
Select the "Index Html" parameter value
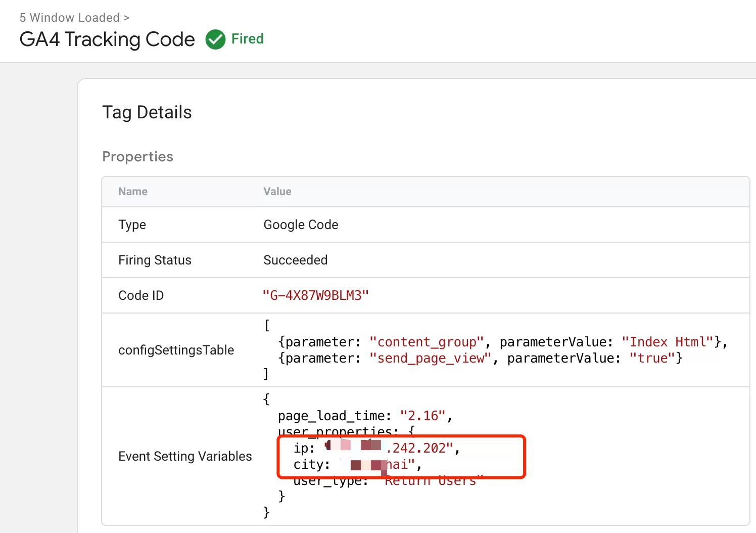[668, 342]
